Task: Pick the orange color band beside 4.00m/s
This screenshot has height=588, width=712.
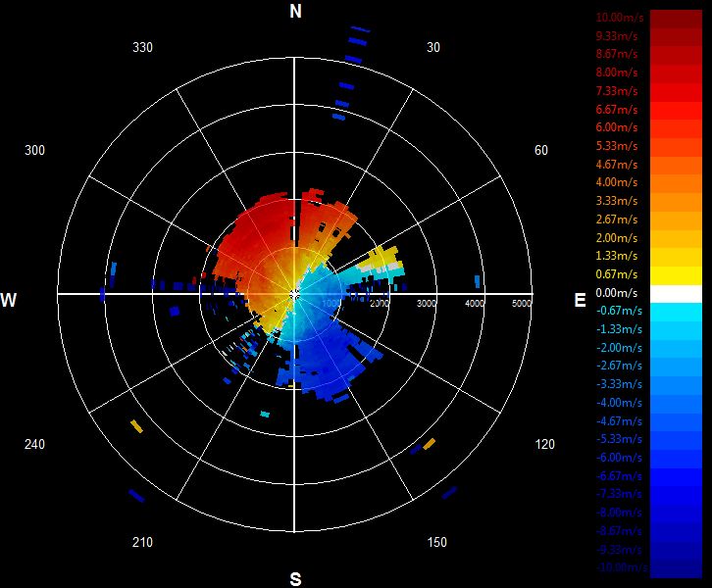Action: click(676, 184)
